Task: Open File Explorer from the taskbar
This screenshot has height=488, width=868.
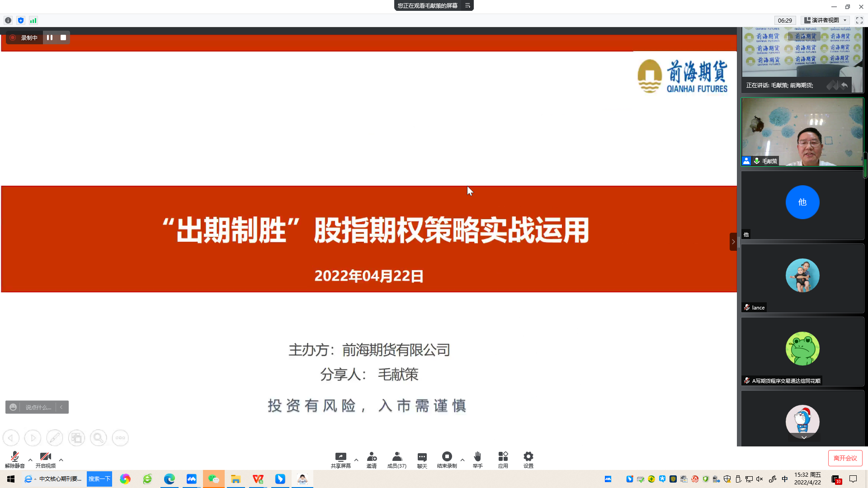Action: (236, 479)
